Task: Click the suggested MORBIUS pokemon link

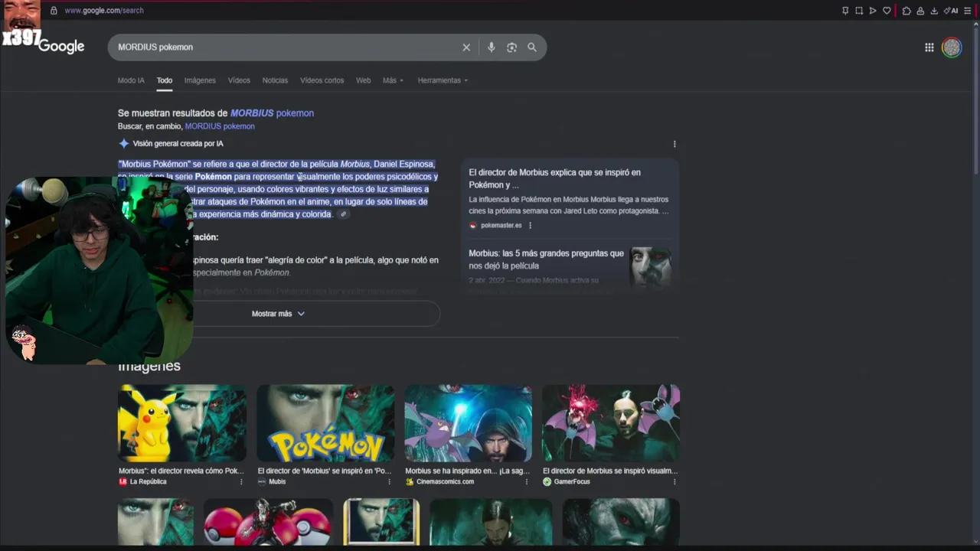Action: point(272,113)
